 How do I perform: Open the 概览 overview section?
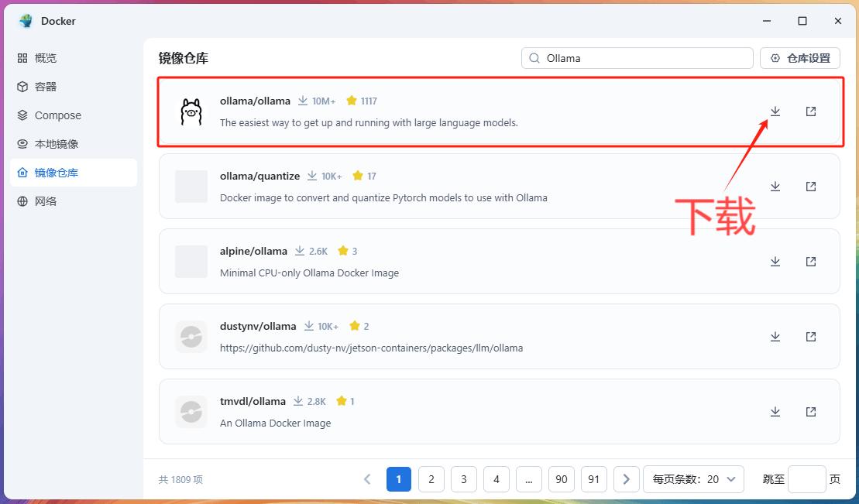coord(46,58)
